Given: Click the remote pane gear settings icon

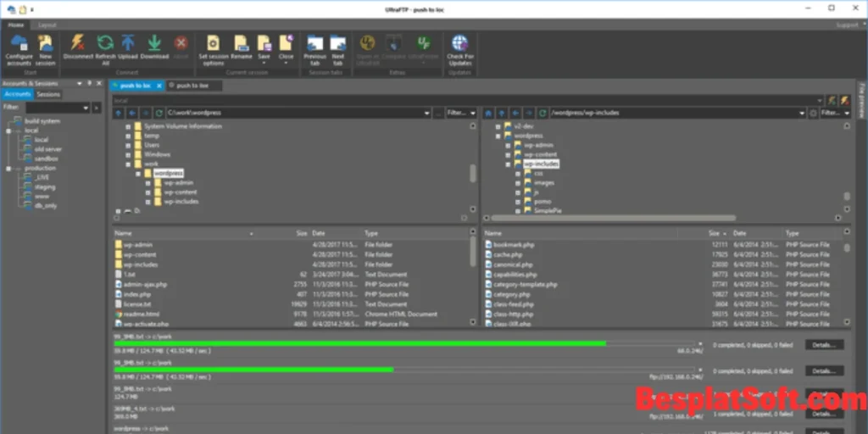Looking at the screenshot, I should (813, 113).
